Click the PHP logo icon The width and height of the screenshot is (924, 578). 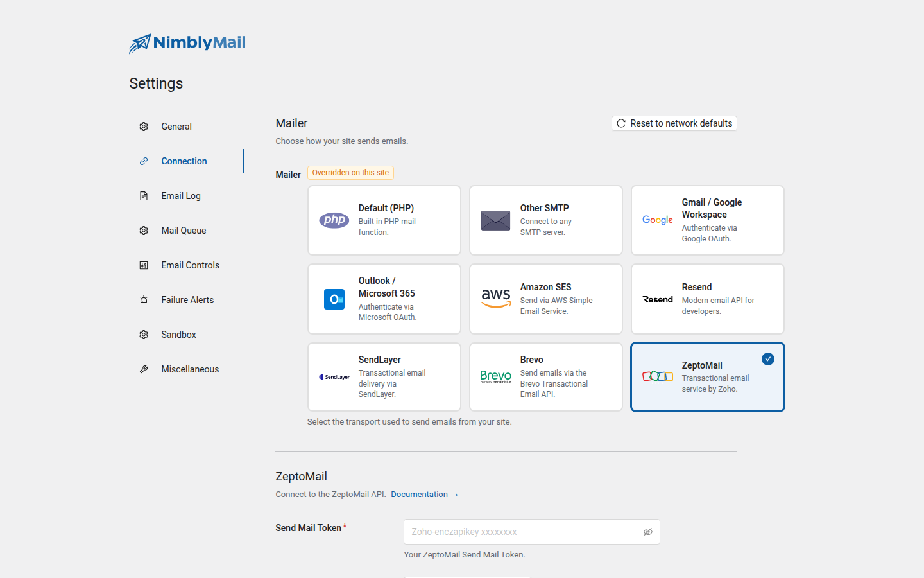tap(334, 220)
